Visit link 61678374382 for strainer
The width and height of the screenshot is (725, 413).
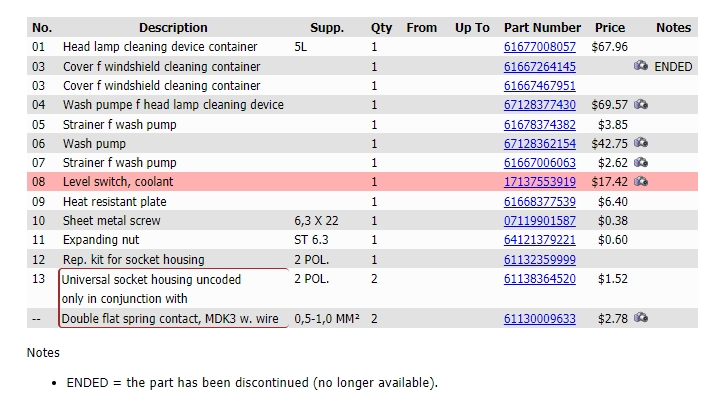point(540,125)
